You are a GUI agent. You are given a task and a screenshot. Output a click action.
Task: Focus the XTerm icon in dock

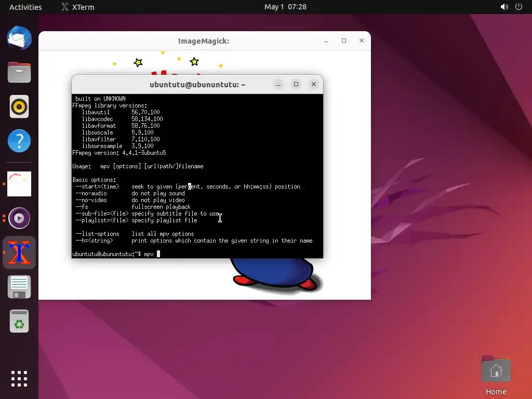coord(19,252)
